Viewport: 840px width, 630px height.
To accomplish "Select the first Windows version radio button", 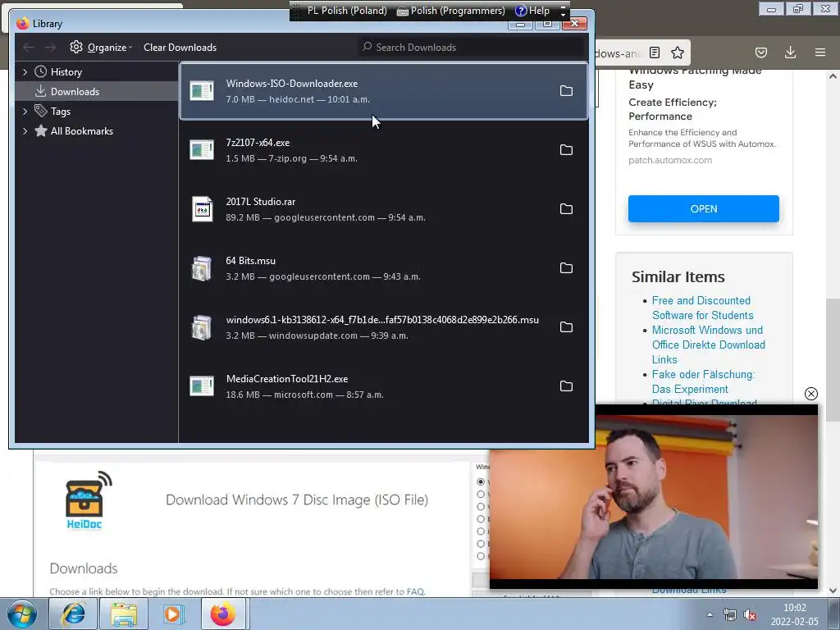I will 481,482.
